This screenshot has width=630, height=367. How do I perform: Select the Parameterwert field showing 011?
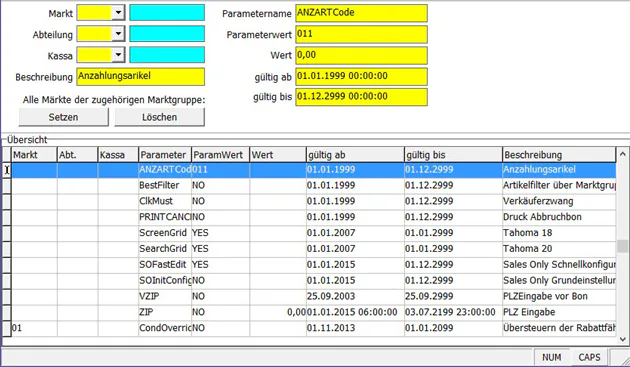pos(361,34)
